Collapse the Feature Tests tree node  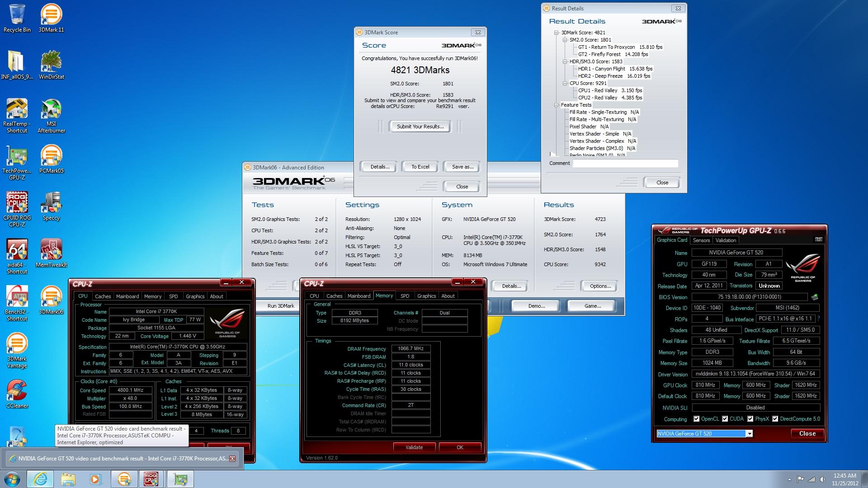tap(557, 105)
